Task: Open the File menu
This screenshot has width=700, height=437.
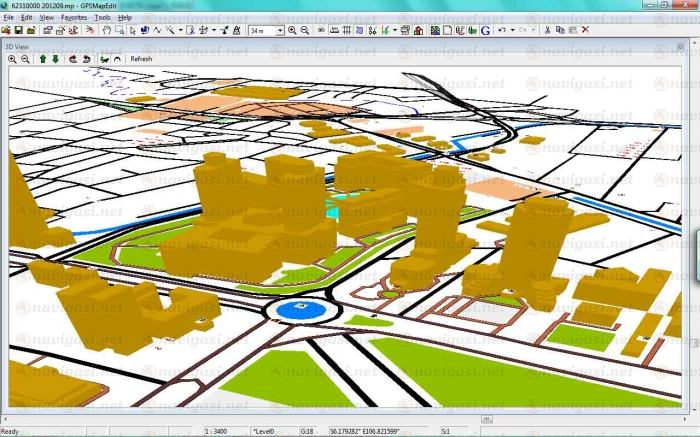Action: click(x=9, y=18)
